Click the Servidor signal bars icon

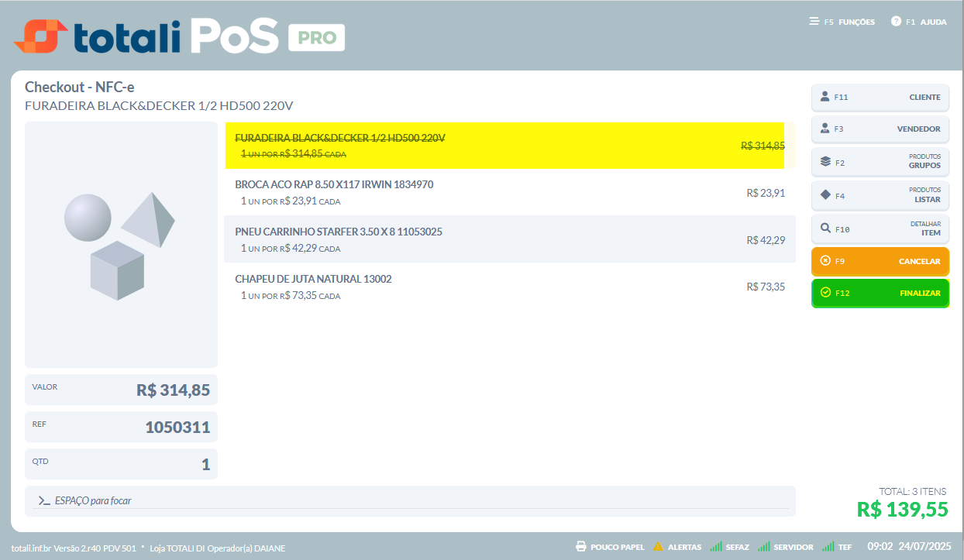point(764,547)
